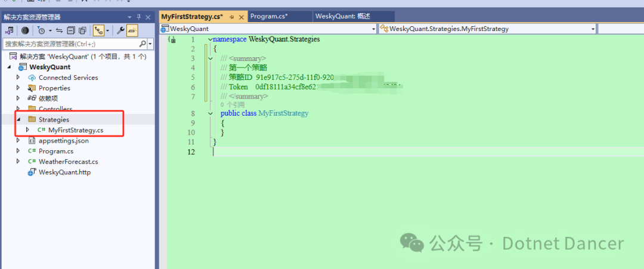Expand the WeatherForecast.cs node
This screenshot has height=269, width=644.
[x=18, y=162]
